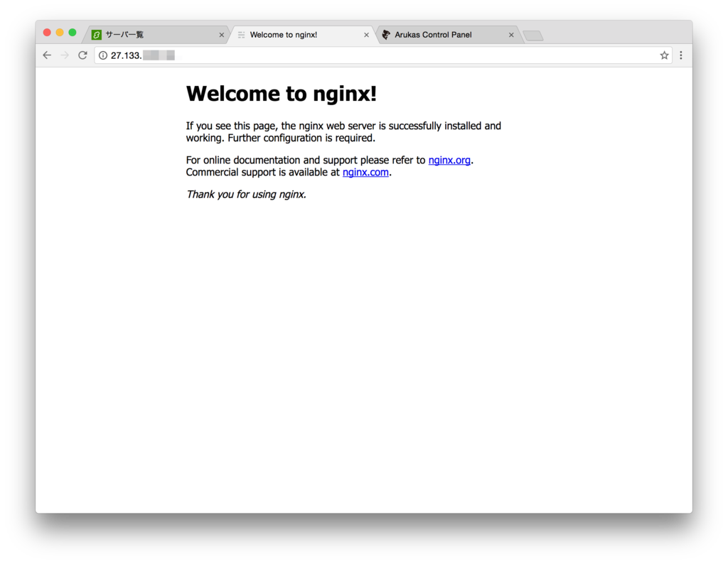
Task: Close the サーバー一覧 tab
Action: [x=222, y=35]
